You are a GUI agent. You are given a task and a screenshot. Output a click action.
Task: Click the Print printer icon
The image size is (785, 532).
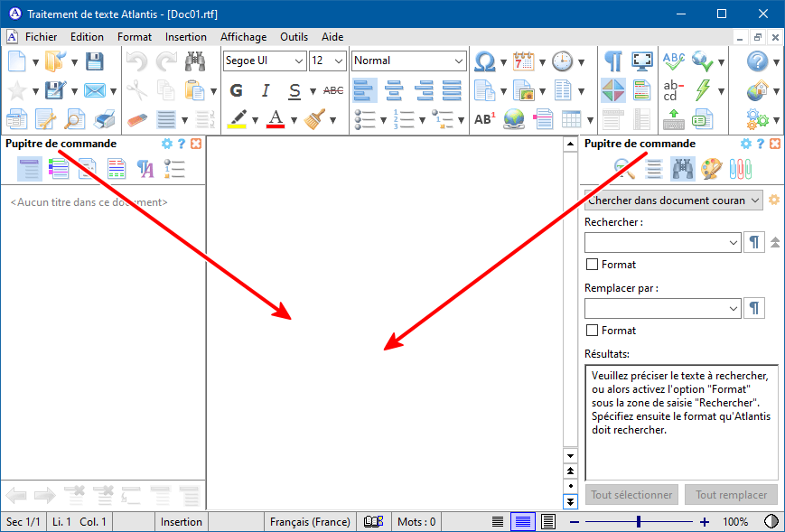(105, 119)
